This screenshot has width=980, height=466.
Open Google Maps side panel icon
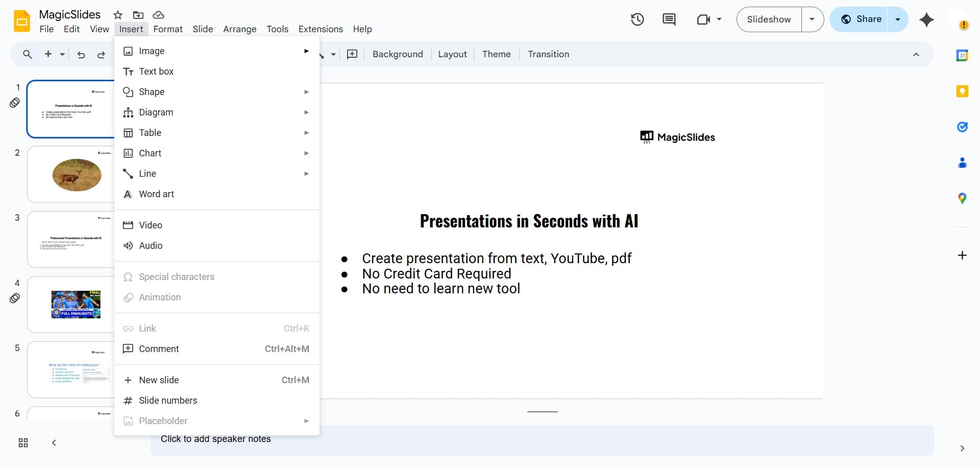[x=962, y=198]
